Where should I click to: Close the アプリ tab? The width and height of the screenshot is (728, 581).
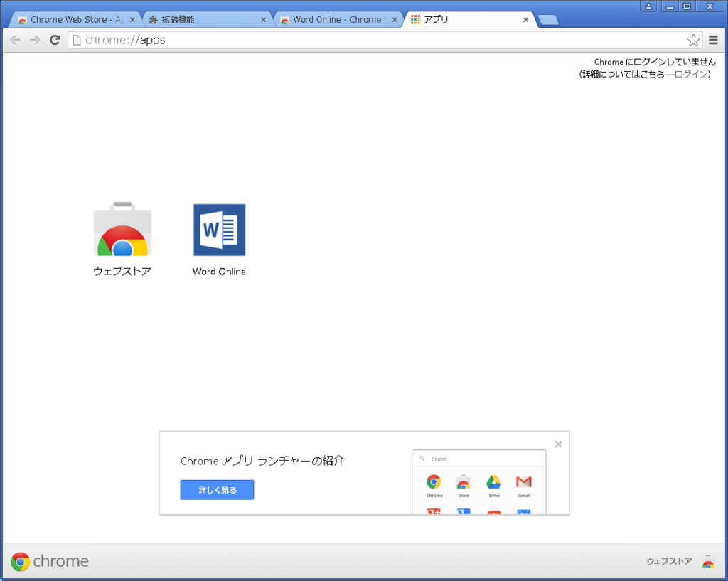click(525, 20)
